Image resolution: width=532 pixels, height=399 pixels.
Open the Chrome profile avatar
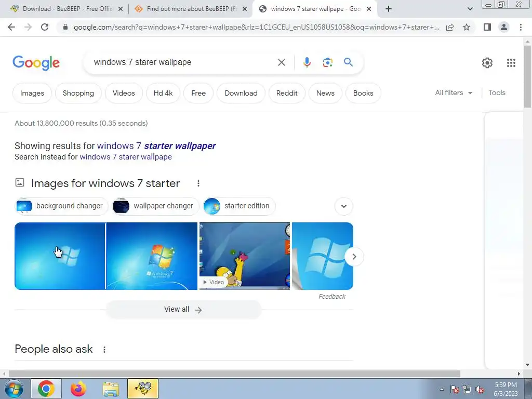[504, 27]
